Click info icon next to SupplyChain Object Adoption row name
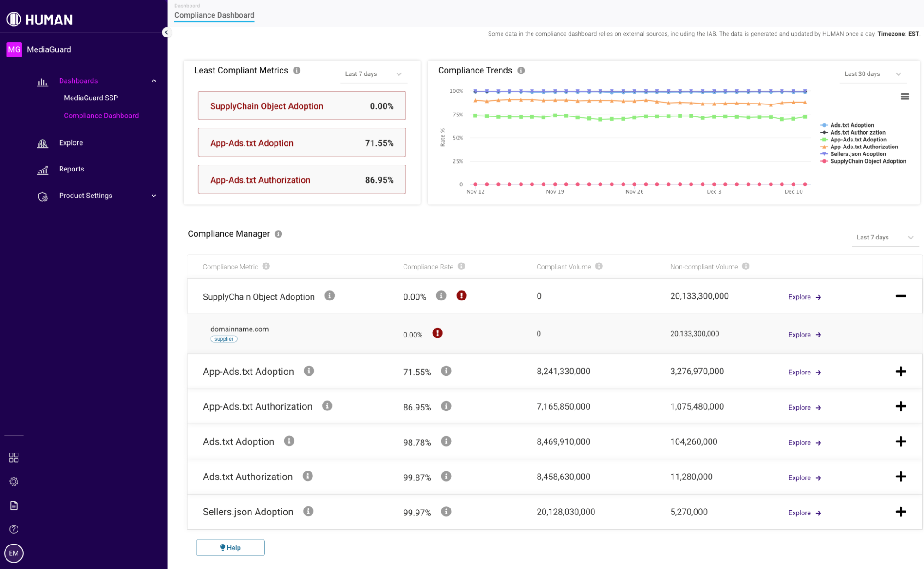924x569 pixels. 330,296
